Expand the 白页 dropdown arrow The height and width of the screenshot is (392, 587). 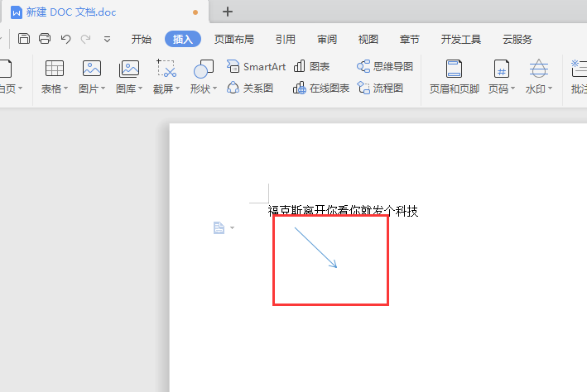pos(20,88)
